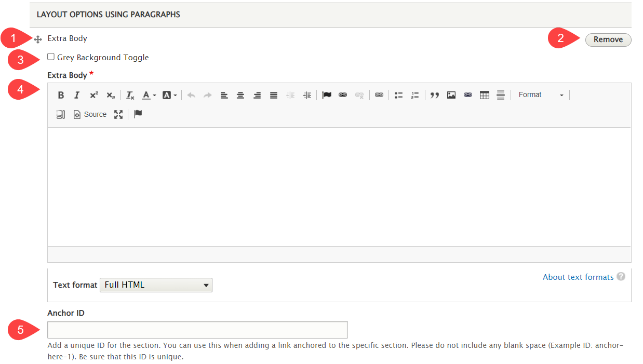Click the superscript icon

tap(93, 95)
